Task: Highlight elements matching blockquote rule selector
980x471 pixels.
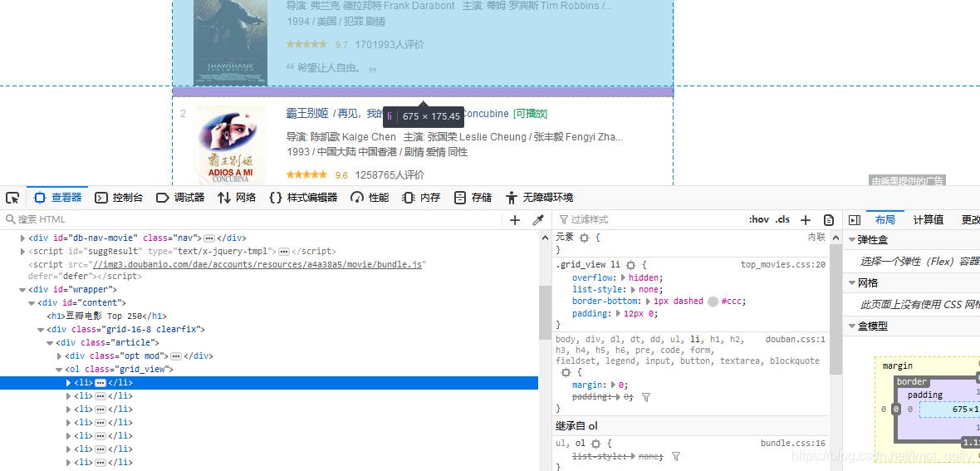Action: (566, 372)
